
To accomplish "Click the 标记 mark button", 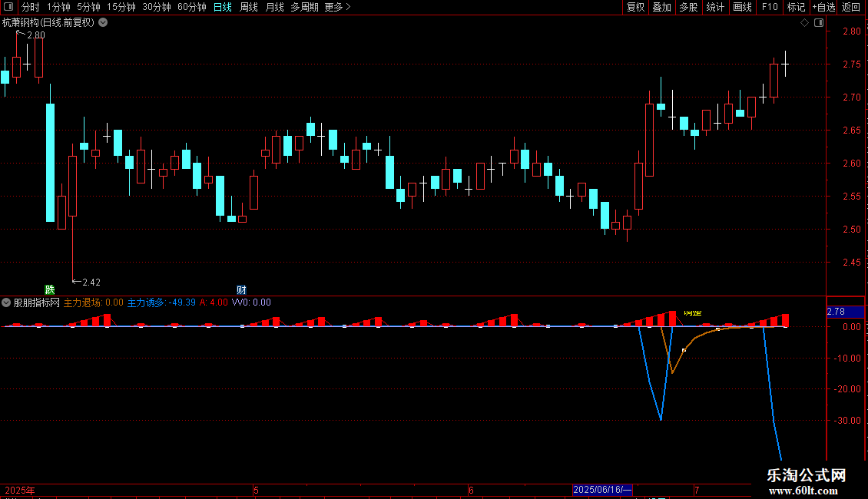I will pos(796,7).
